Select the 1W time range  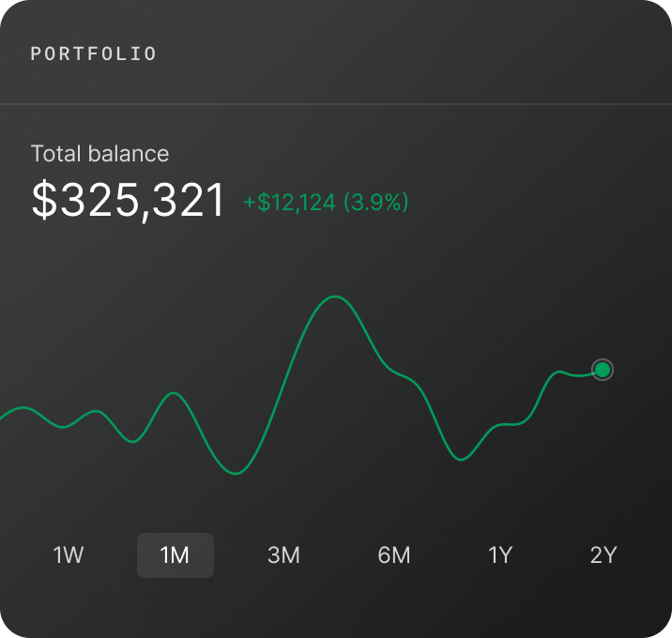(x=69, y=555)
